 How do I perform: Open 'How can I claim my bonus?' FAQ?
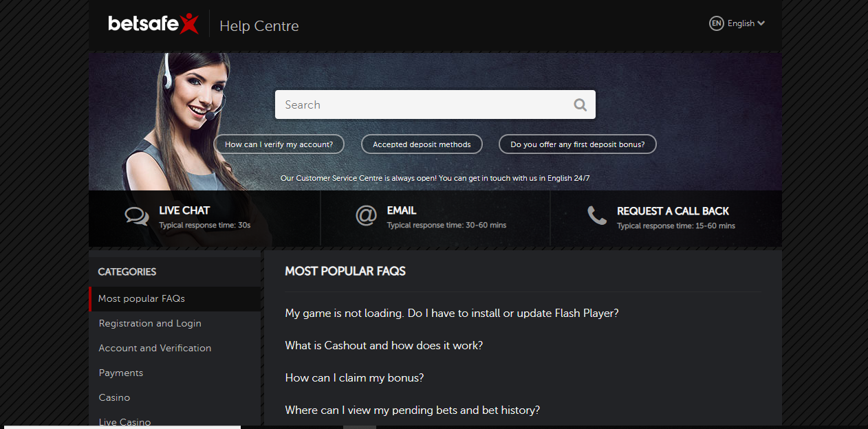click(x=354, y=377)
